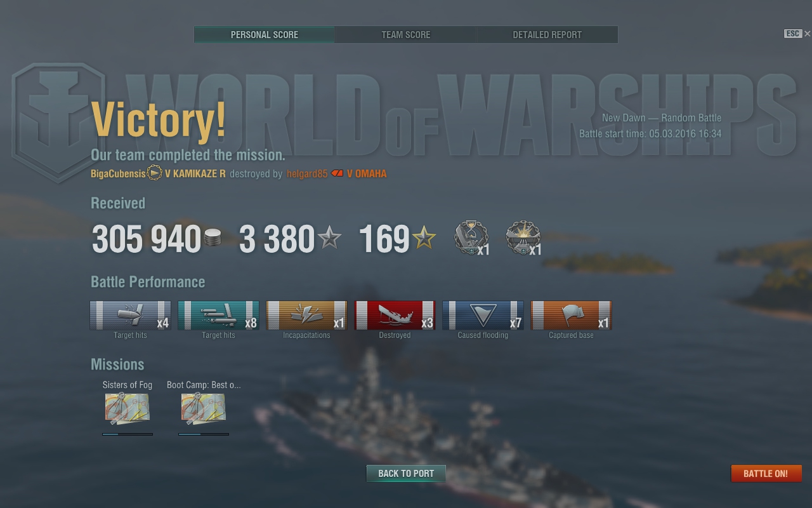This screenshot has width=812, height=508.
Task: Click the red Destroyed ribbon
Action: (395, 316)
